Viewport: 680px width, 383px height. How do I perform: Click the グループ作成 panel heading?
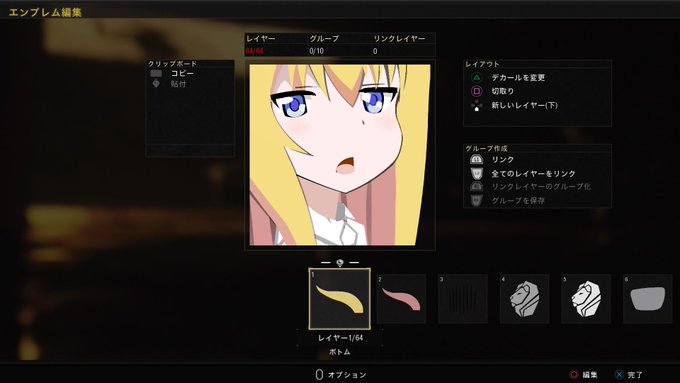click(486, 148)
